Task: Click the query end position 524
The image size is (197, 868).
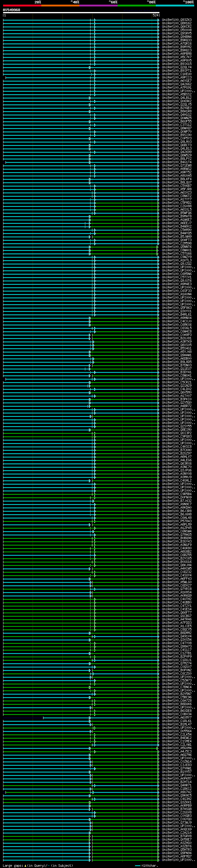Action: click(155, 15)
